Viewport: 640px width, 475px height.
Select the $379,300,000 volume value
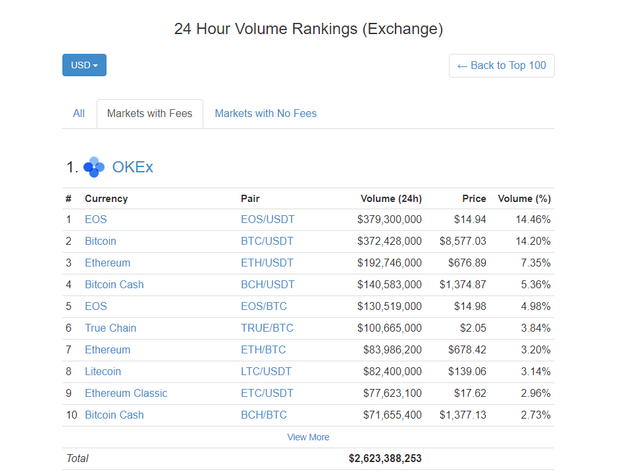point(389,220)
